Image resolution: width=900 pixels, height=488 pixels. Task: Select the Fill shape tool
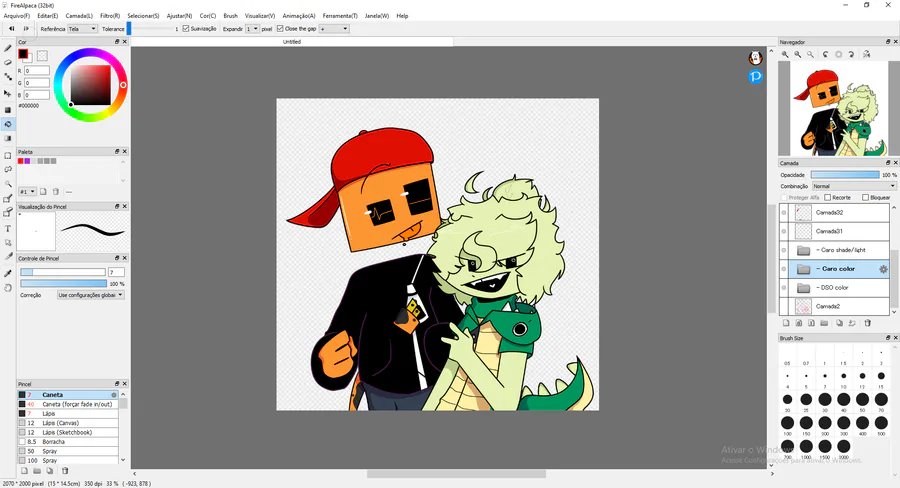point(8,110)
